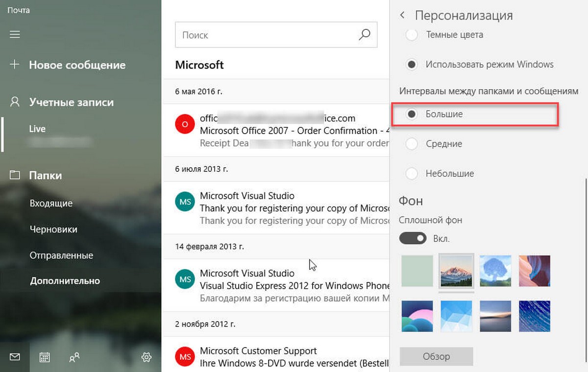Viewport: 588px width, 372px height.
Task: Go back with Персонализация chevron
Action: 402,15
